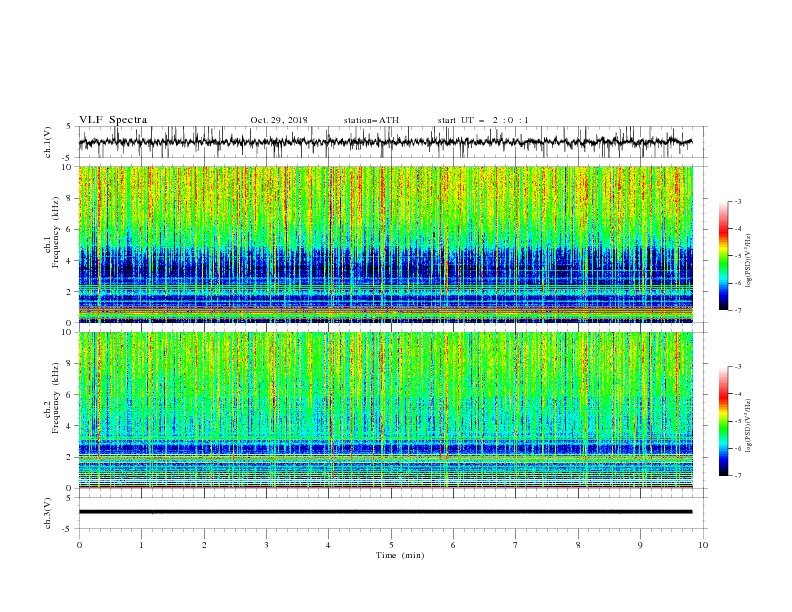Click the "ch.1(V)" axis label
Viewport: 792px width, 612px height.
pos(48,142)
